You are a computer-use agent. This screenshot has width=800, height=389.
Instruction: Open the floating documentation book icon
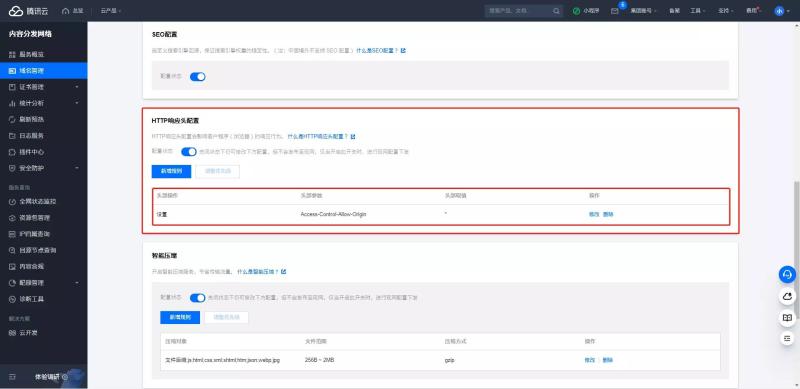click(787, 318)
